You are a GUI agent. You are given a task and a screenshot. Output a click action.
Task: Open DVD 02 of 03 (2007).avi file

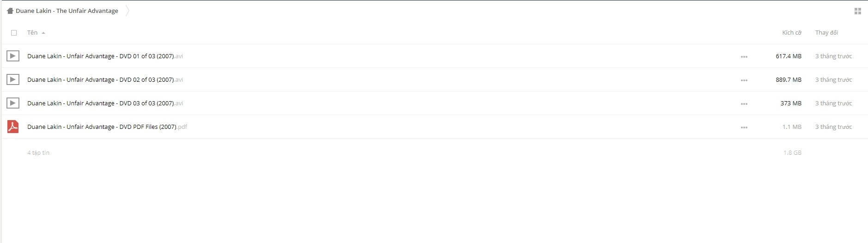(x=105, y=79)
